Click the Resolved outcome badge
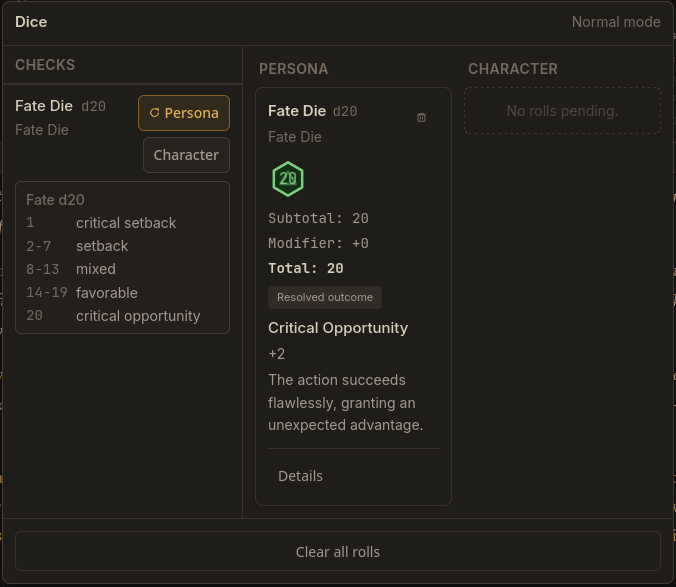This screenshot has height=587, width=676. 325,297
